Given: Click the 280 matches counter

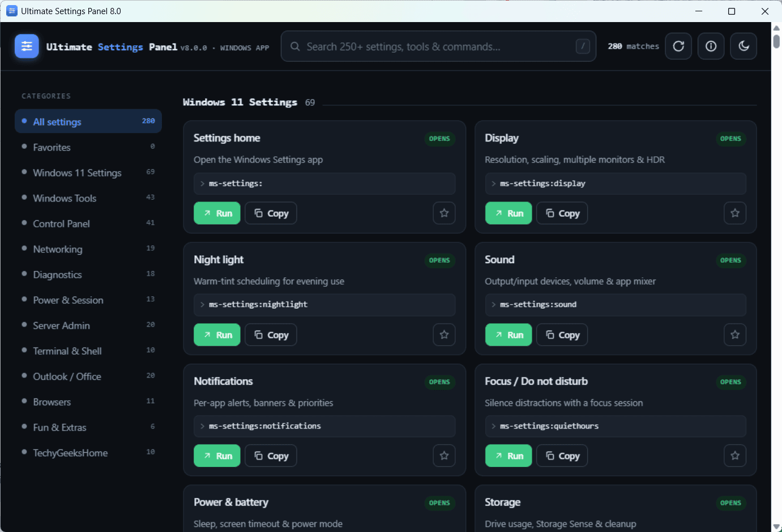Looking at the screenshot, I should 633,46.
